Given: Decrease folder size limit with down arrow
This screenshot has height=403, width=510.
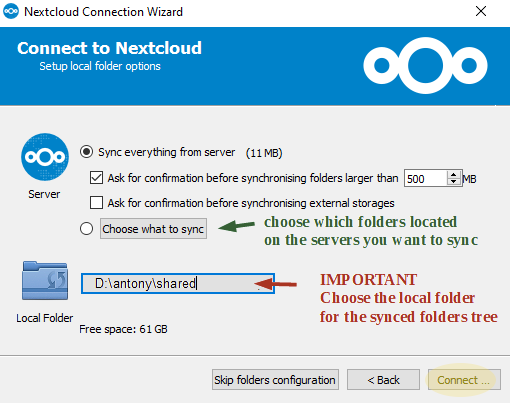Looking at the screenshot, I should pyautogui.click(x=453, y=182).
